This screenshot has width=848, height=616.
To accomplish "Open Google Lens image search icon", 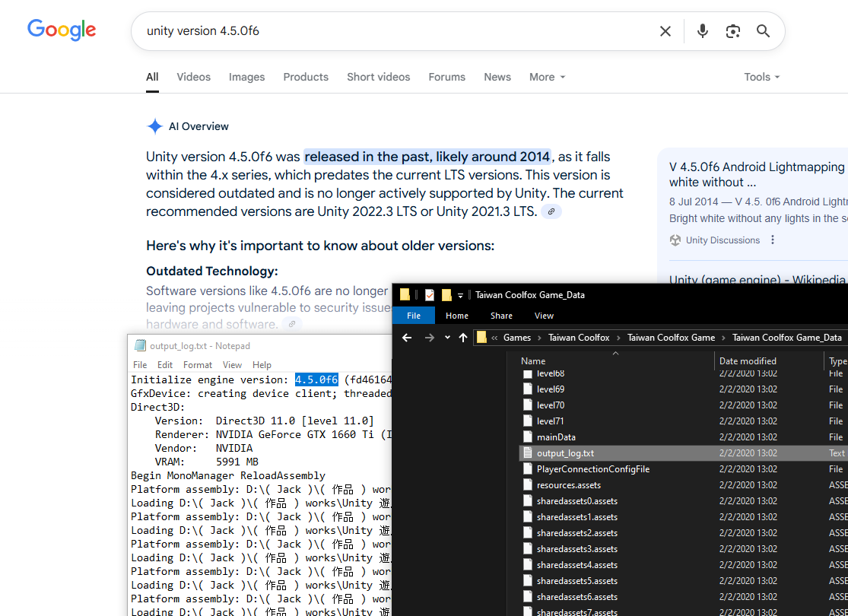I will click(x=733, y=31).
